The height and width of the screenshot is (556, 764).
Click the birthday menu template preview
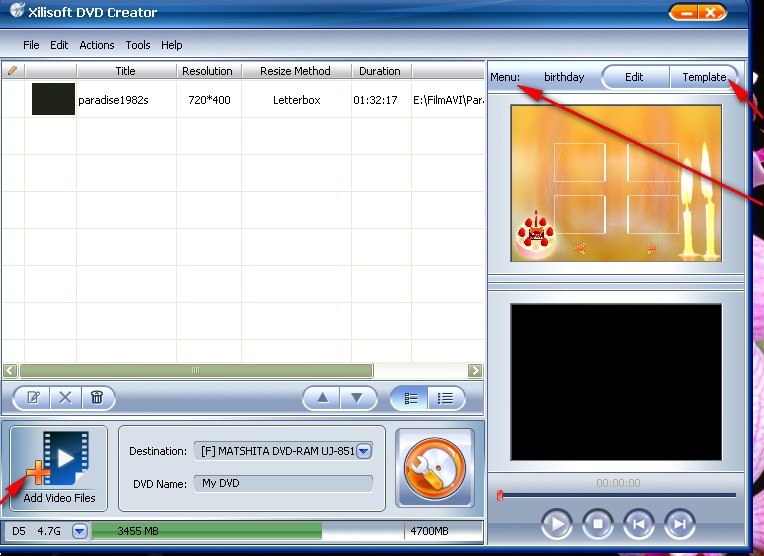pos(616,183)
